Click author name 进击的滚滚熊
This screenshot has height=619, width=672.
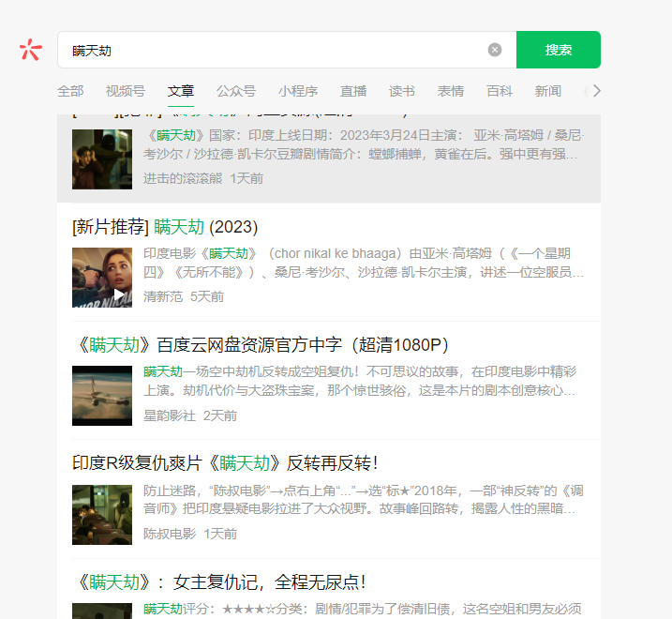[183, 178]
